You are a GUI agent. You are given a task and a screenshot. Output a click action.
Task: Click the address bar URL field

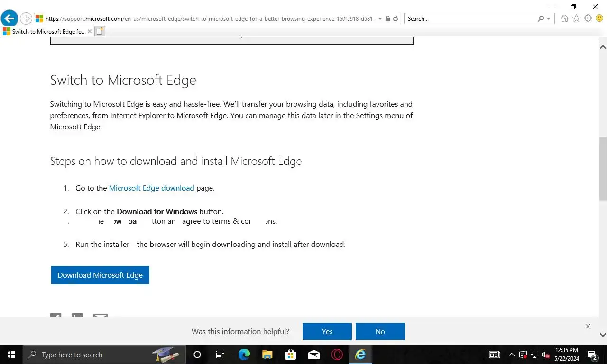[x=210, y=18]
